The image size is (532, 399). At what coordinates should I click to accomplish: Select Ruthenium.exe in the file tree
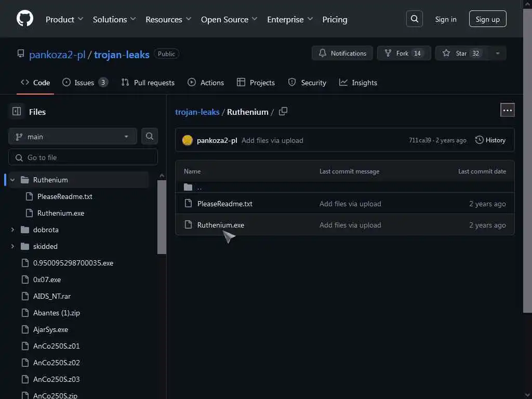tap(61, 213)
